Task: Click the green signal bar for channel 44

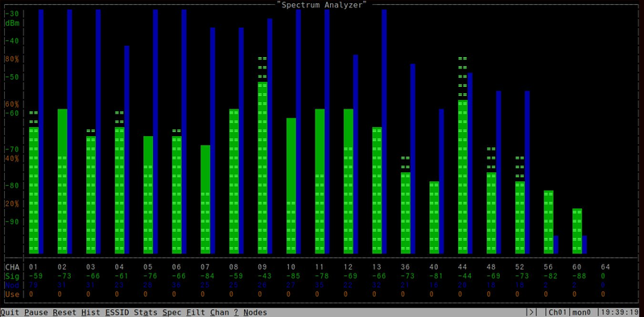Action: click(462, 176)
